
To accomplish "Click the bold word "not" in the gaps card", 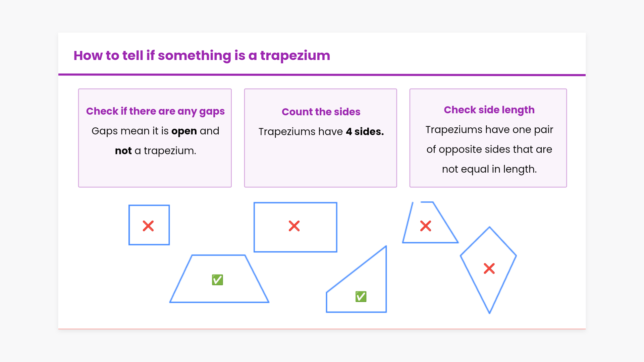I will [123, 151].
